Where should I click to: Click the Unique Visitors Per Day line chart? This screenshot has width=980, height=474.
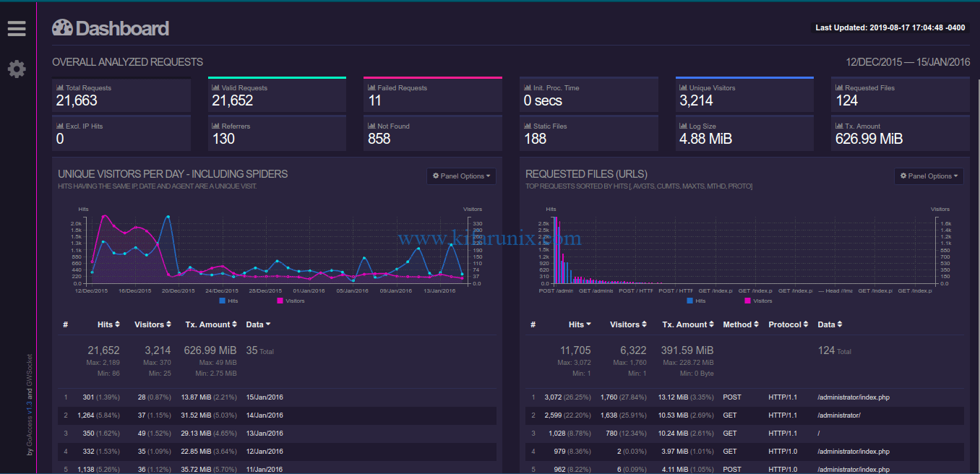point(278,249)
